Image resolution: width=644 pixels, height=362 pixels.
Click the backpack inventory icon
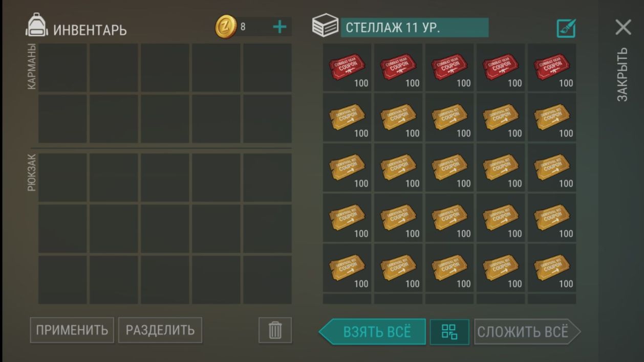coord(37,26)
